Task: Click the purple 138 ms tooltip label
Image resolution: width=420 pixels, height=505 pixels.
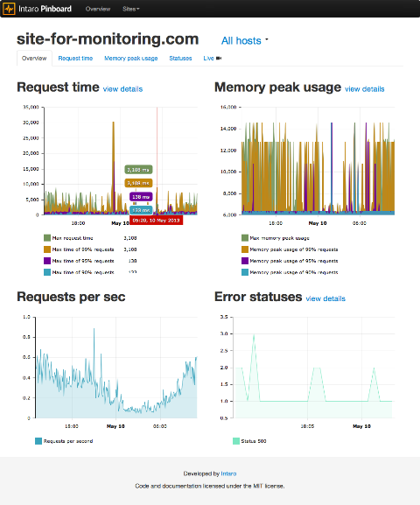Action: coord(141,197)
